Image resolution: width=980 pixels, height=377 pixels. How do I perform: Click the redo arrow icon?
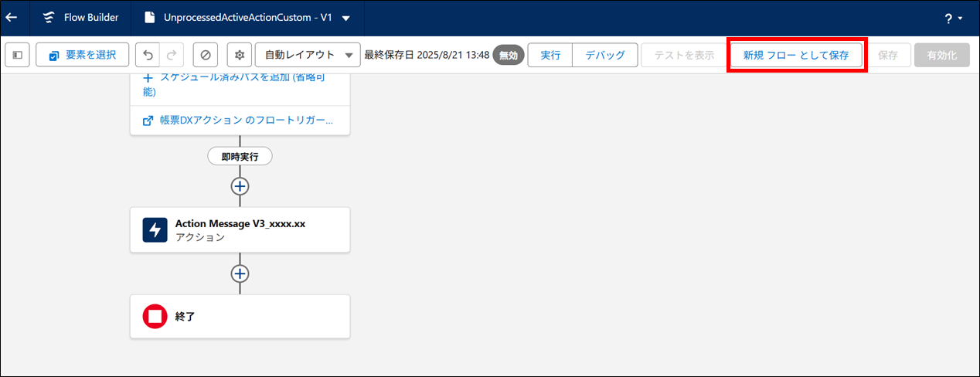(x=172, y=55)
